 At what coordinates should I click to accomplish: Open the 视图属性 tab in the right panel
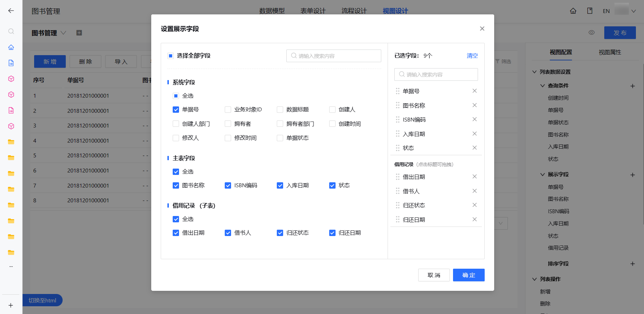click(610, 52)
